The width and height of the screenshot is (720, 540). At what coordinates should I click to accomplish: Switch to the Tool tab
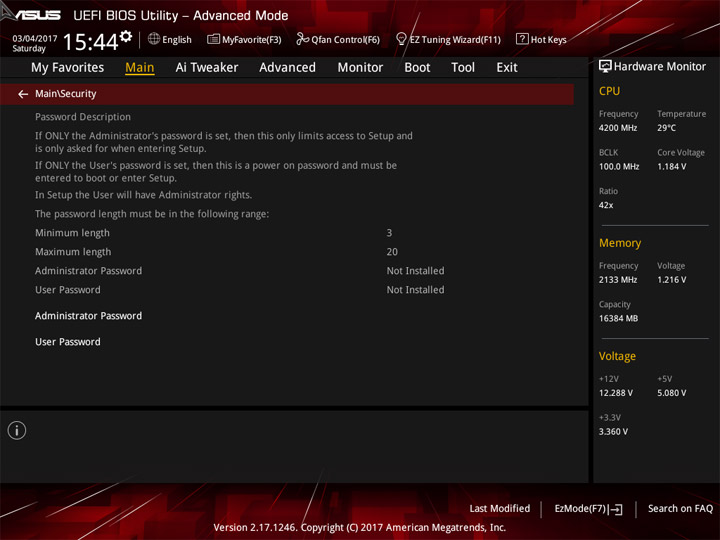point(463,68)
